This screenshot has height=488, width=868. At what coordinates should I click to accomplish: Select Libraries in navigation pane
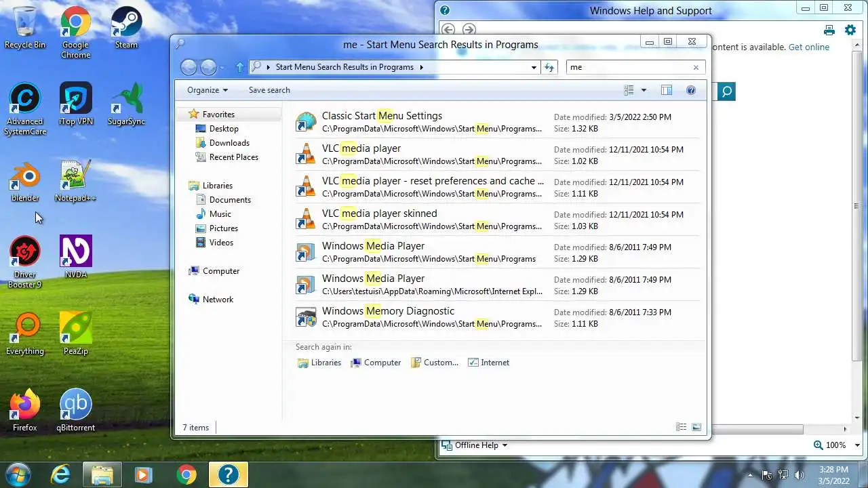pyautogui.click(x=210, y=186)
